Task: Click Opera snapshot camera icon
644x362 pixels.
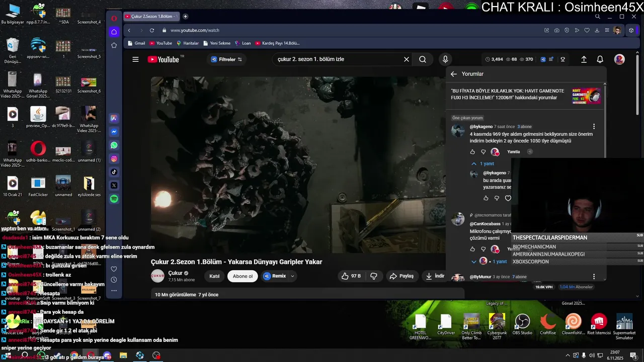Action: pos(556,30)
